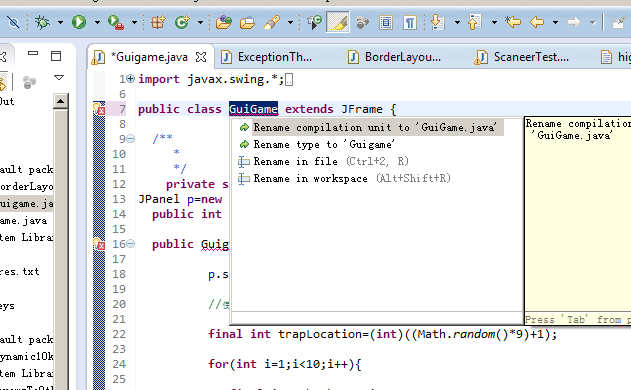Click the Search flashlight icon
This screenshot has width=631, height=390.
coord(272,22)
